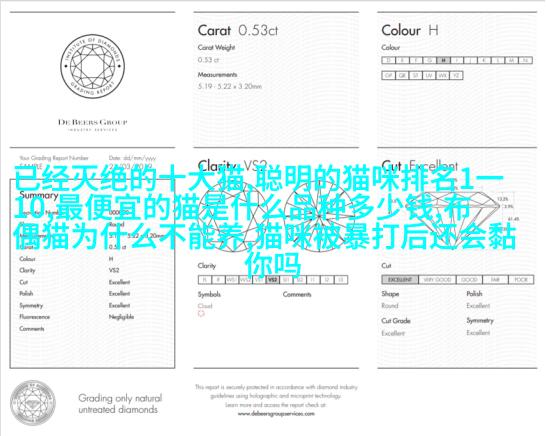Click the holographic seal beside grading note
The image size is (546, 436).
click(33, 403)
